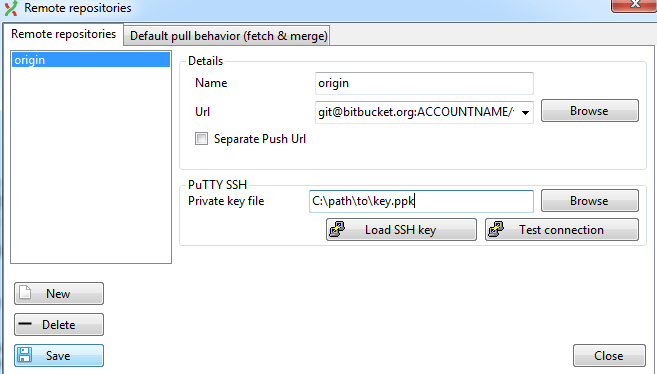Click the Url label text
This screenshot has height=374, width=657.
tap(202, 112)
